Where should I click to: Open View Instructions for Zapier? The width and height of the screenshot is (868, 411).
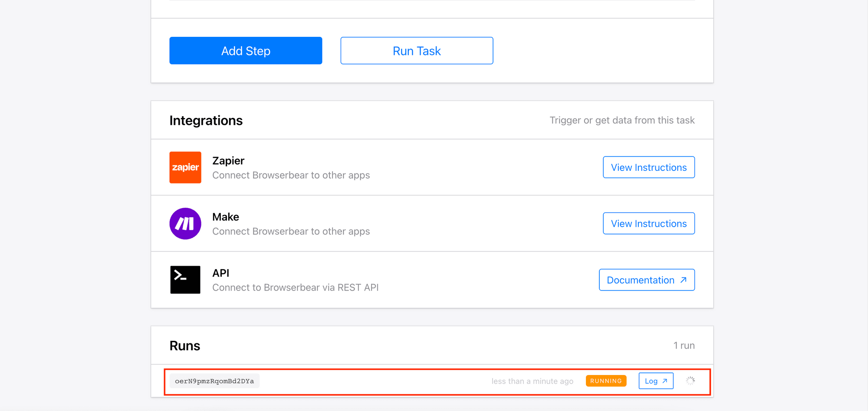pyautogui.click(x=648, y=167)
